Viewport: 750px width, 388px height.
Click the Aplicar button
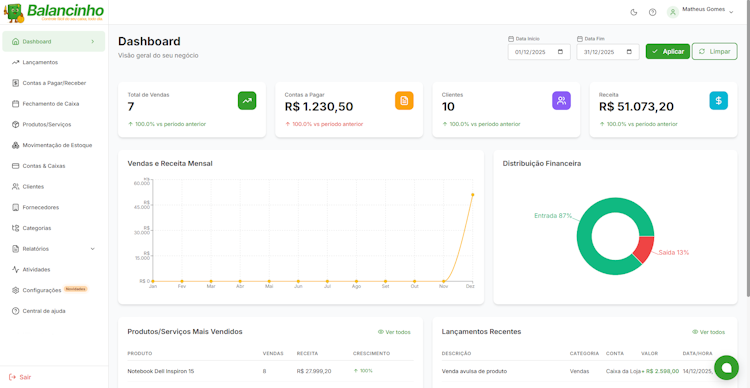point(668,51)
